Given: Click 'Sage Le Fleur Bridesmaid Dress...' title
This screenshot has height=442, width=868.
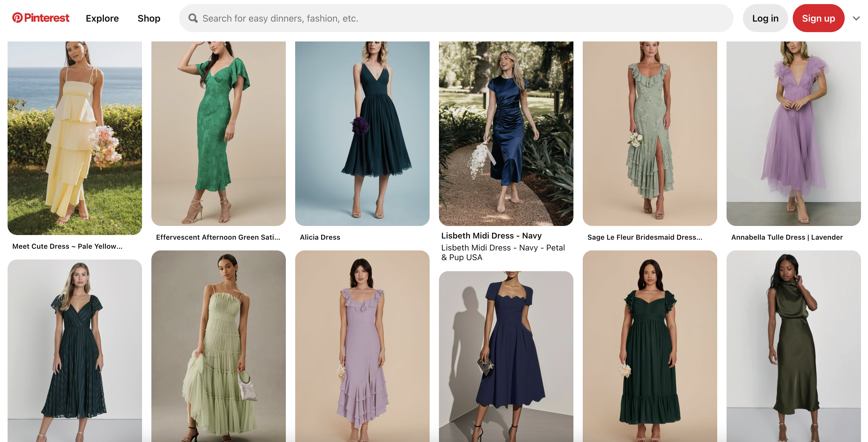Looking at the screenshot, I should pos(645,237).
